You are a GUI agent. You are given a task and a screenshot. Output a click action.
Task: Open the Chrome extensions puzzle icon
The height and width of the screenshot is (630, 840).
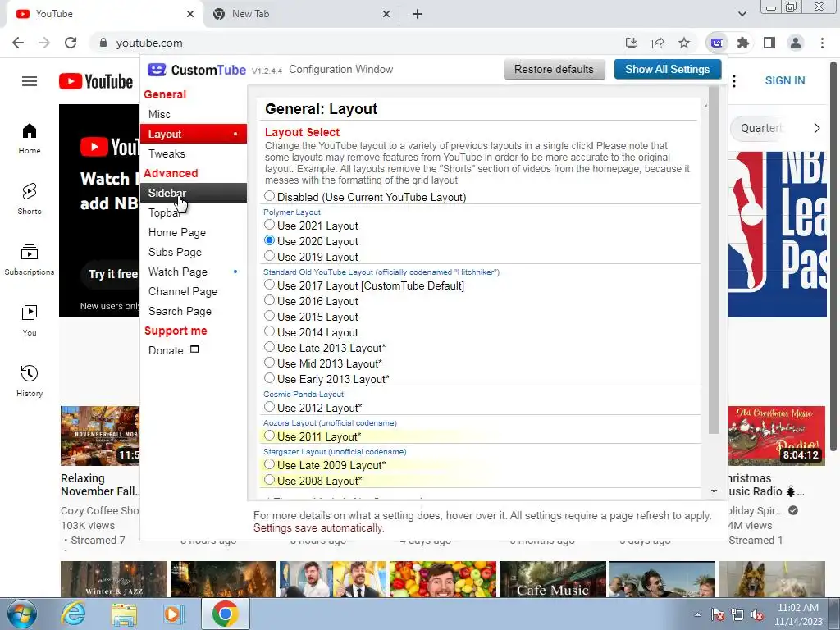pyautogui.click(x=743, y=43)
